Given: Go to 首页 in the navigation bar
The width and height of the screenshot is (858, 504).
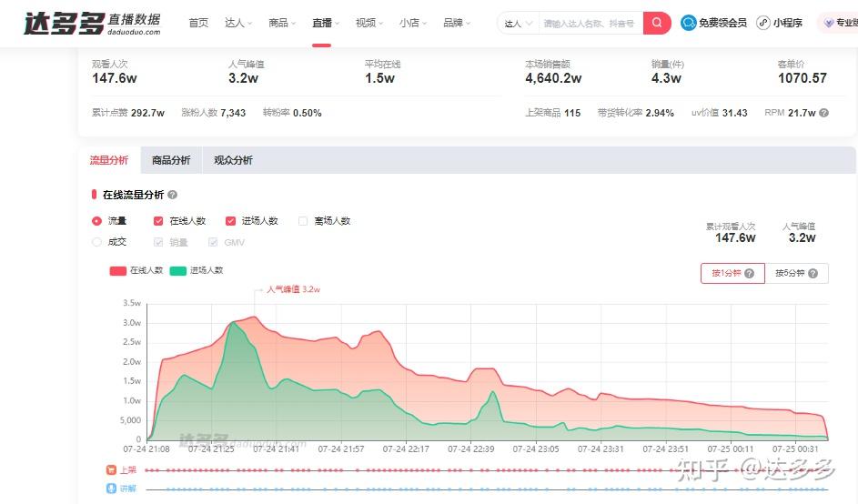Looking at the screenshot, I should tap(198, 23).
